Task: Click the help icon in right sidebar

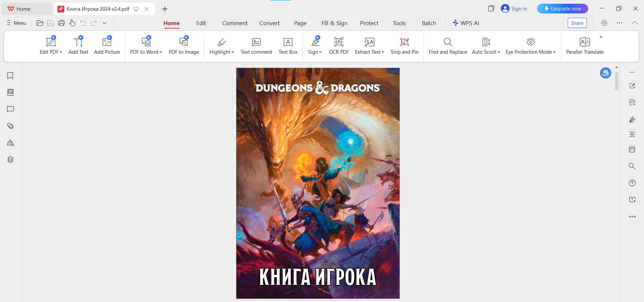Action: pos(632,183)
